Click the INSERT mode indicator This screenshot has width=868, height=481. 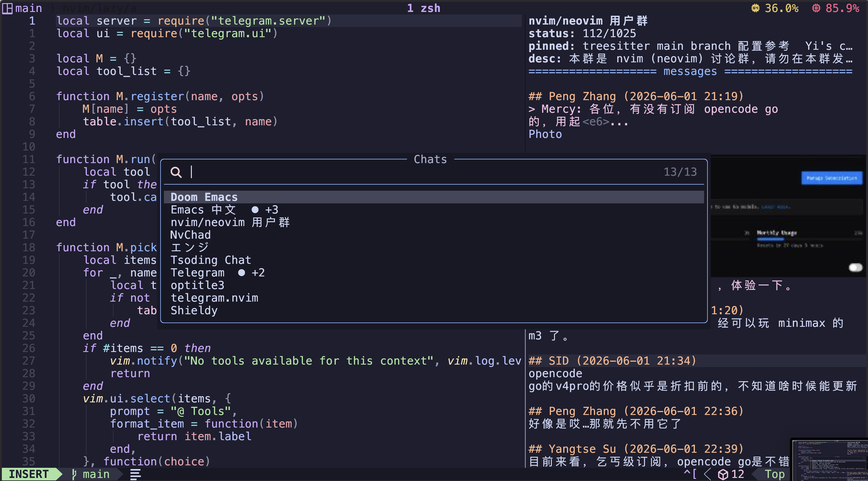click(x=29, y=474)
